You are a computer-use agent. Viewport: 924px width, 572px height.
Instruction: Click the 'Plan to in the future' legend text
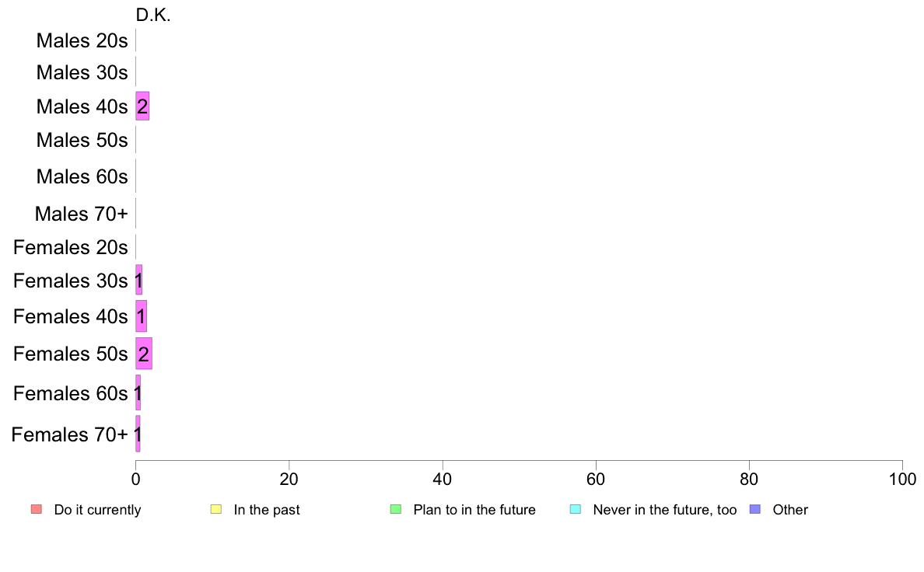pyautogui.click(x=474, y=510)
